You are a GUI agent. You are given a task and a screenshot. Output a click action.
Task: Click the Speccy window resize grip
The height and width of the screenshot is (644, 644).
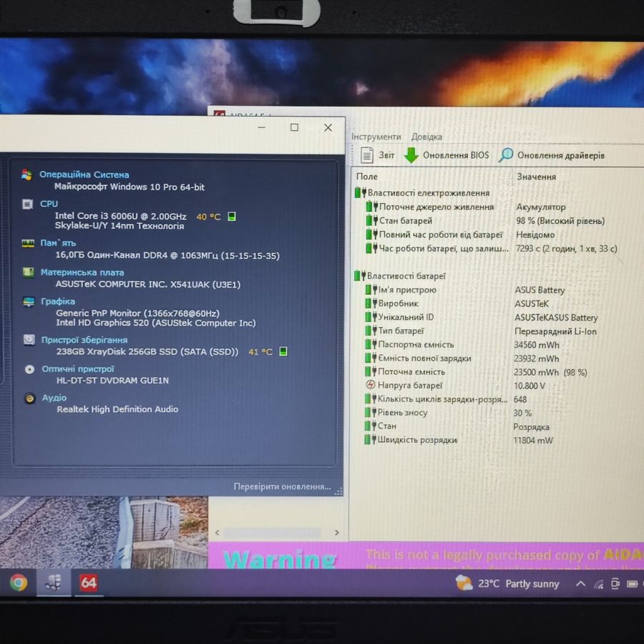coord(338,492)
